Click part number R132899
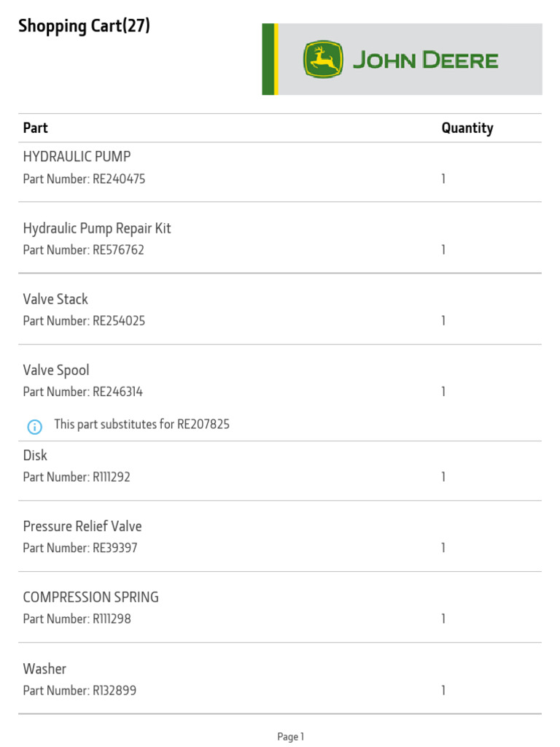The image size is (560, 747). pyautogui.click(x=114, y=690)
